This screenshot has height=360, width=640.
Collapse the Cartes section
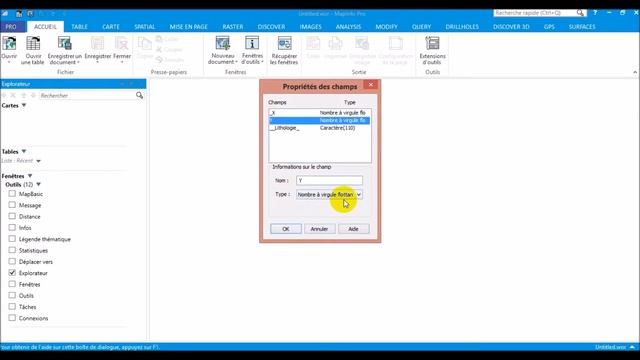point(24,105)
